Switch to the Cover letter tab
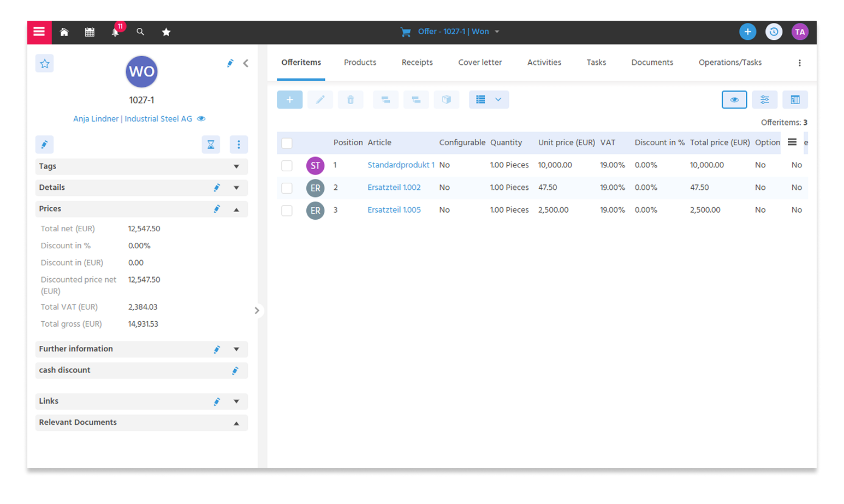This screenshot has height=504, width=844. click(x=480, y=62)
